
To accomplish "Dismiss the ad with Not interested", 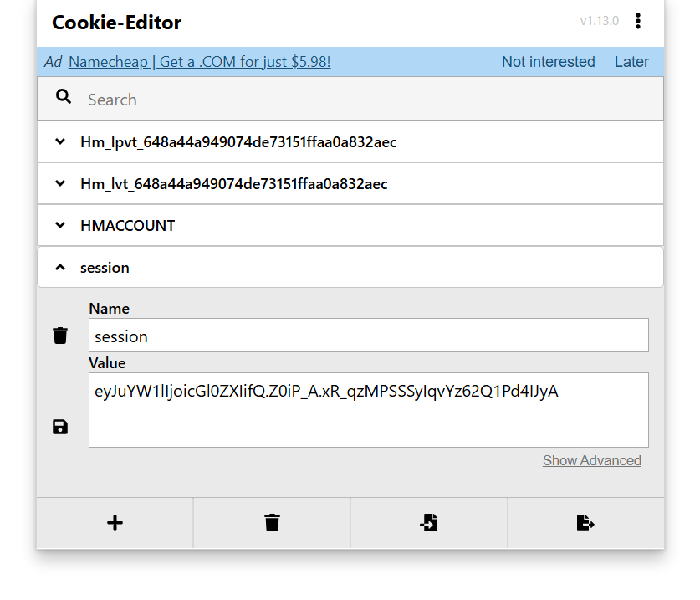I will [x=548, y=62].
